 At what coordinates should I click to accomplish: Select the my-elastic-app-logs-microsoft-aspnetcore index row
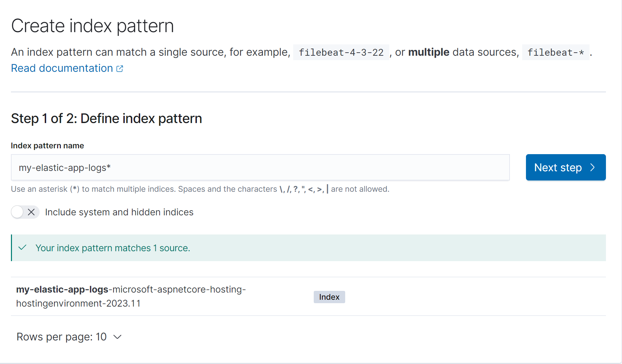point(131,296)
